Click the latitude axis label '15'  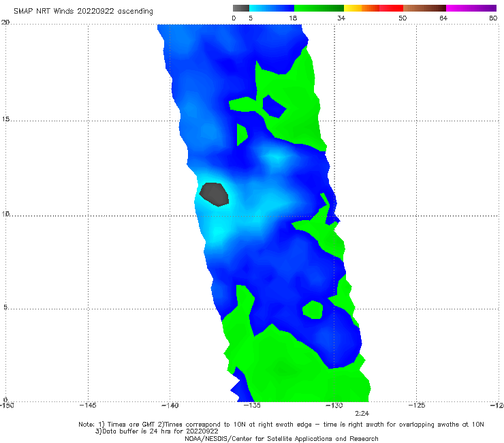click(x=5, y=119)
